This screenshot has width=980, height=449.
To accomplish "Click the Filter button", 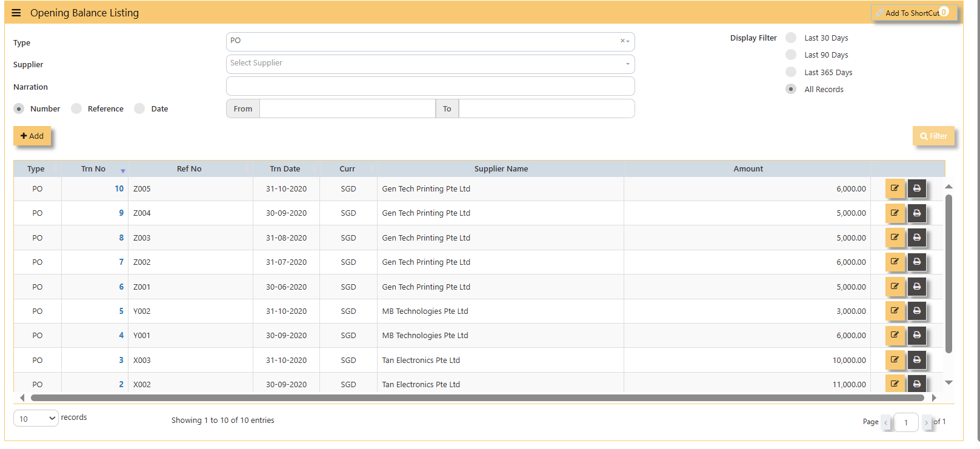I will tap(933, 136).
